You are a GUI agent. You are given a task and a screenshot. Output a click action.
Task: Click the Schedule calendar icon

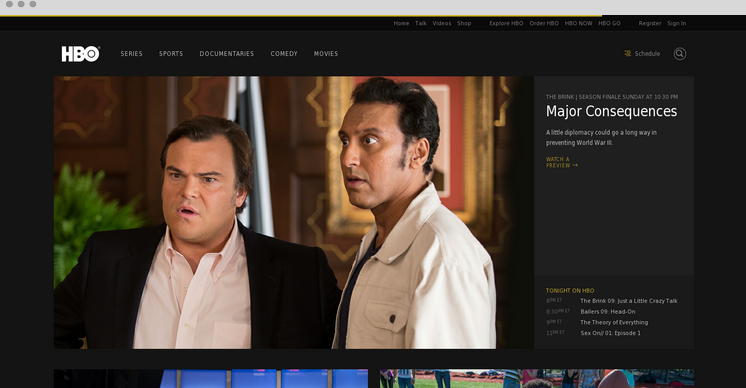pos(628,53)
